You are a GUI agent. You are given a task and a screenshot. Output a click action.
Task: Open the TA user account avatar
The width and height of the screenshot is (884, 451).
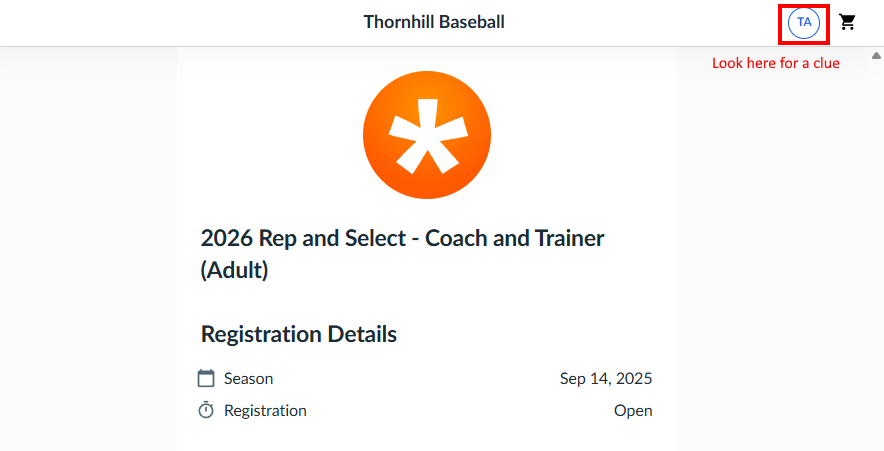pos(804,22)
